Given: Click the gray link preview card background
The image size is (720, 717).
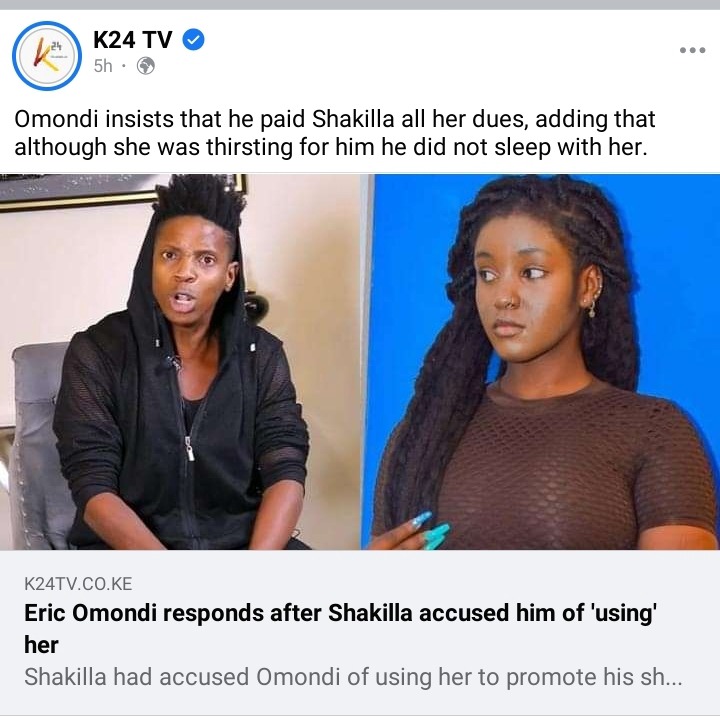Looking at the screenshot, I should click(x=360, y=632).
